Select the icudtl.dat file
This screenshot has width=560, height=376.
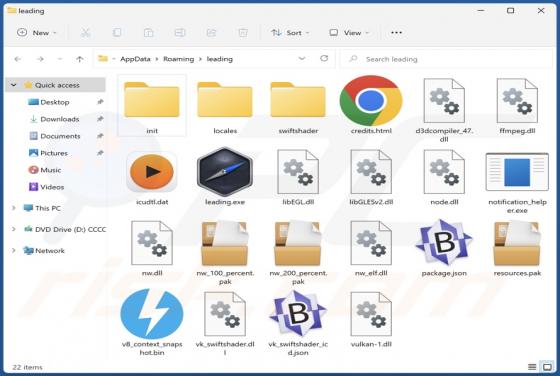tap(152, 177)
